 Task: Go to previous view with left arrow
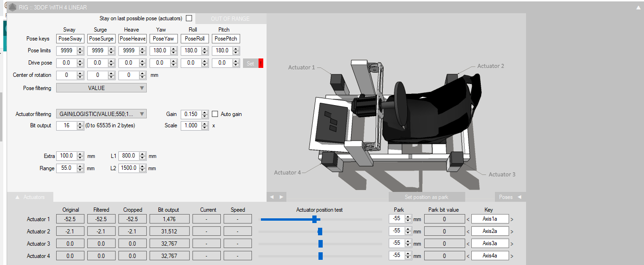(272, 197)
